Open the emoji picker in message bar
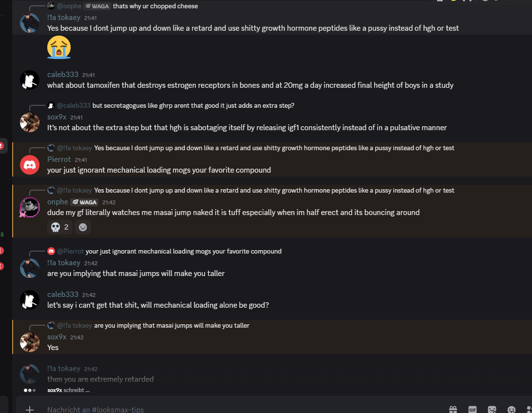Screen dimensions: 532x413 [511, 410]
